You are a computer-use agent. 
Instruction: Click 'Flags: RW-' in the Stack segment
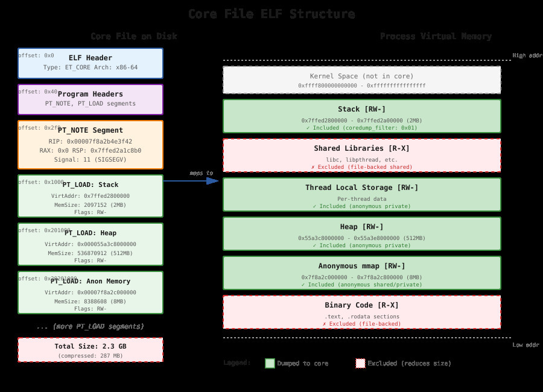(91, 212)
